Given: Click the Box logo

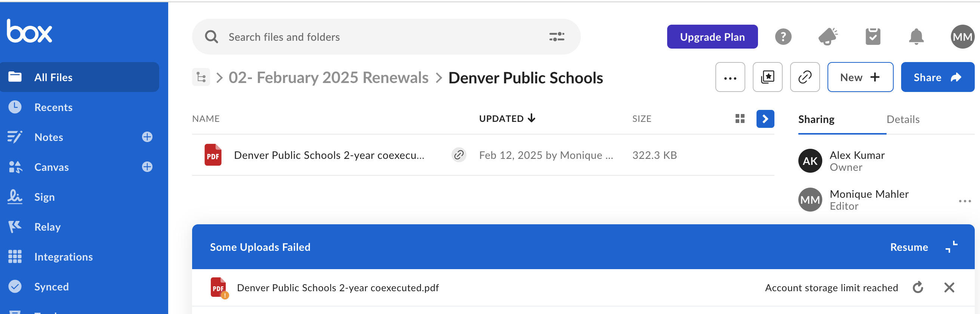Looking at the screenshot, I should 29,31.
